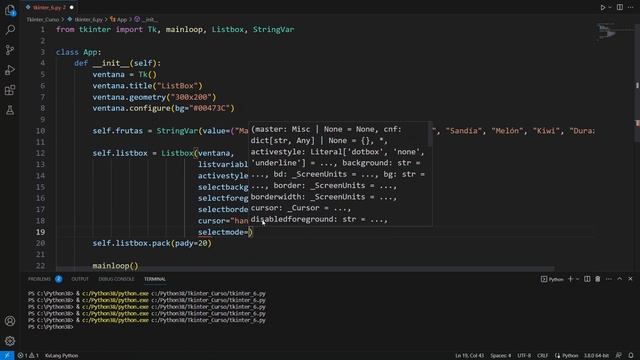Click the editor horizontal scrollbar
This screenshot has width=640, height=360.
(x=305, y=269)
